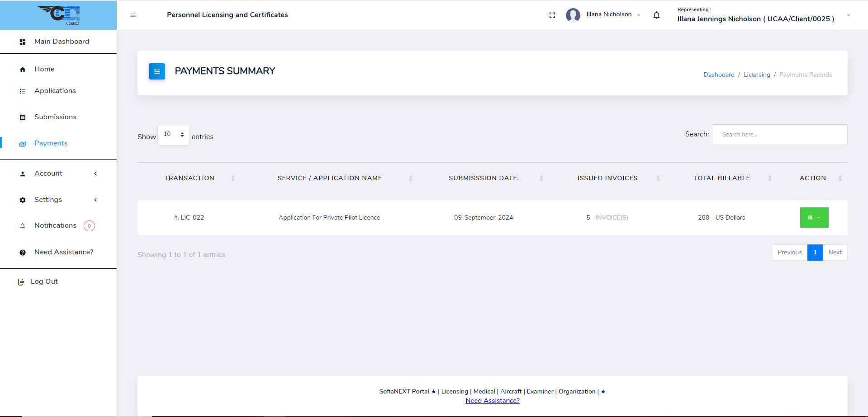The height and width of the screenshot is (417, 868).
Task: Click the UCAA Uganda logo
Action: pyautogui.click(x=59, y=15)
